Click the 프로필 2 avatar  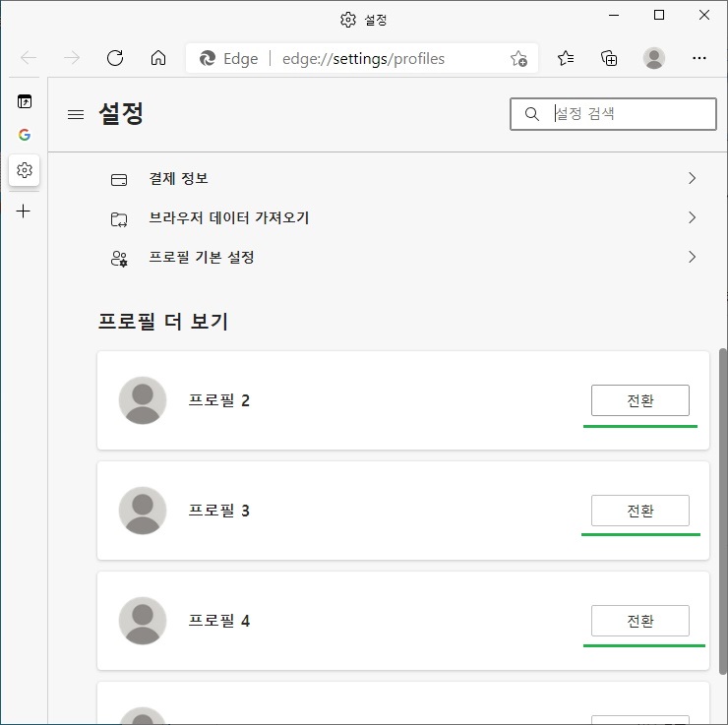(143, 400)
